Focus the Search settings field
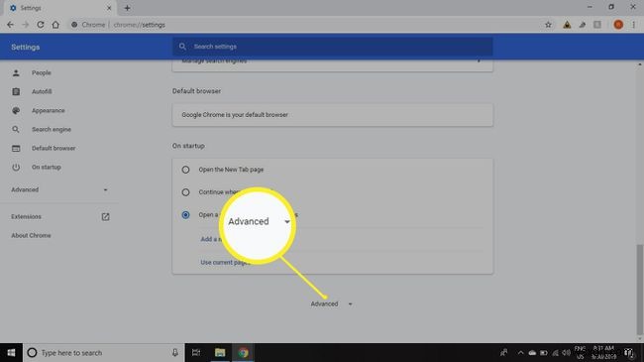 tap(332, 47)
